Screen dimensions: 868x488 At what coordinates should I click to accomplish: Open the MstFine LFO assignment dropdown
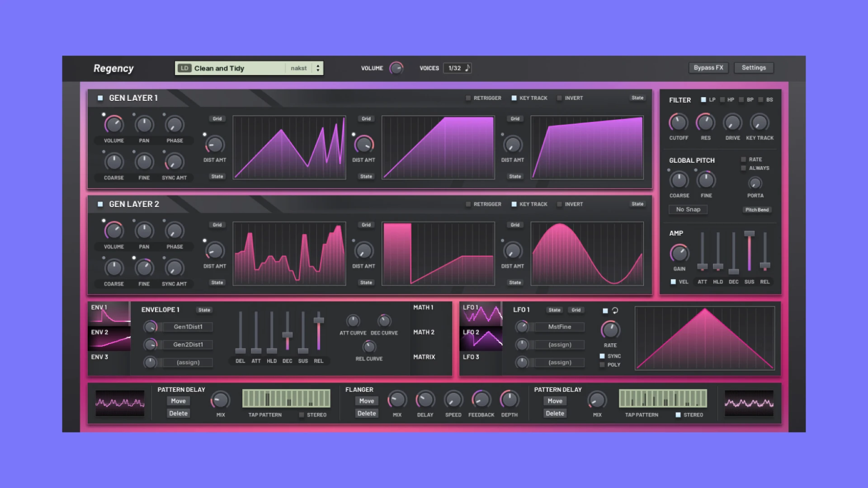[x=559, y=327]
